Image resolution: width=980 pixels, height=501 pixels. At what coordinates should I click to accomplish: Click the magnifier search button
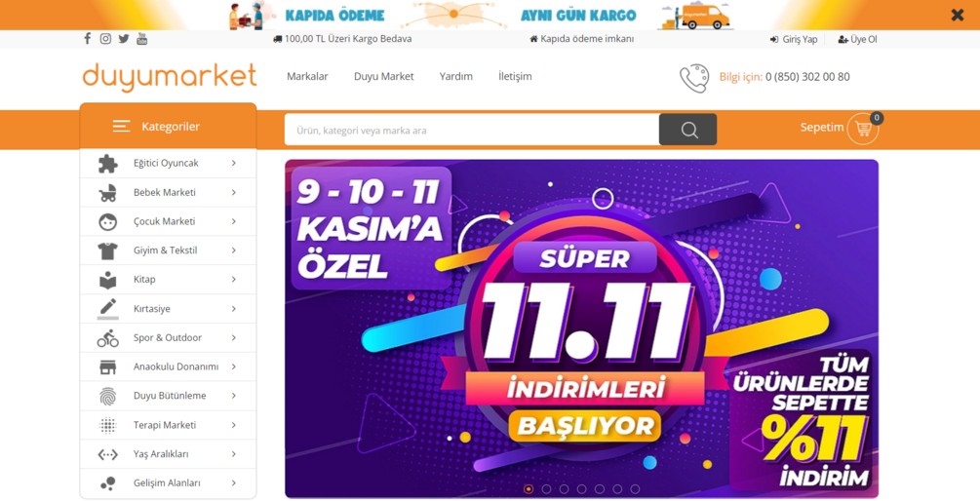click(x=688, y=130)
